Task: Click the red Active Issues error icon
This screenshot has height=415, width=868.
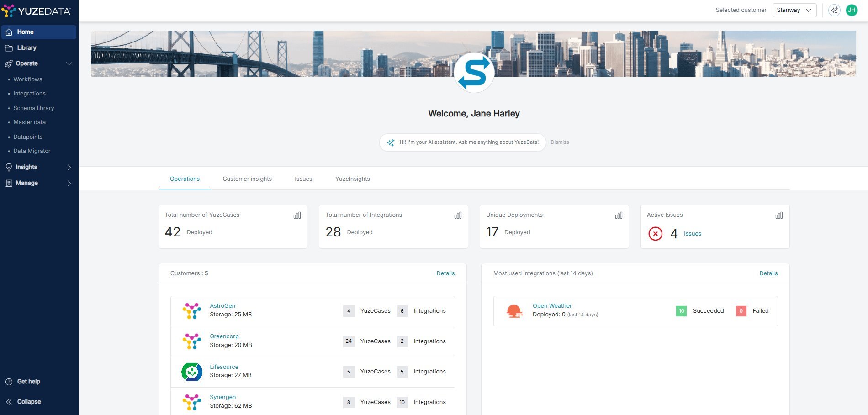Action: tap(655, 234)
